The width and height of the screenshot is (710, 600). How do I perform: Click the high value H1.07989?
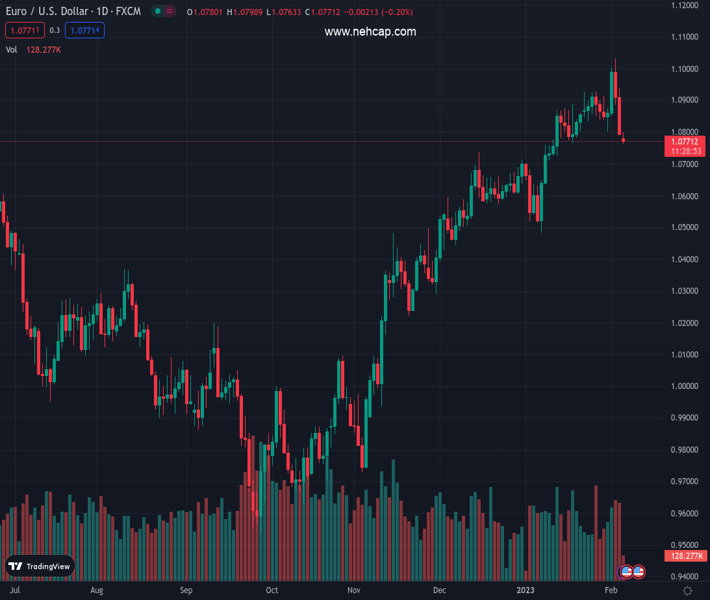pyautogui.click(x=245, y=12)
